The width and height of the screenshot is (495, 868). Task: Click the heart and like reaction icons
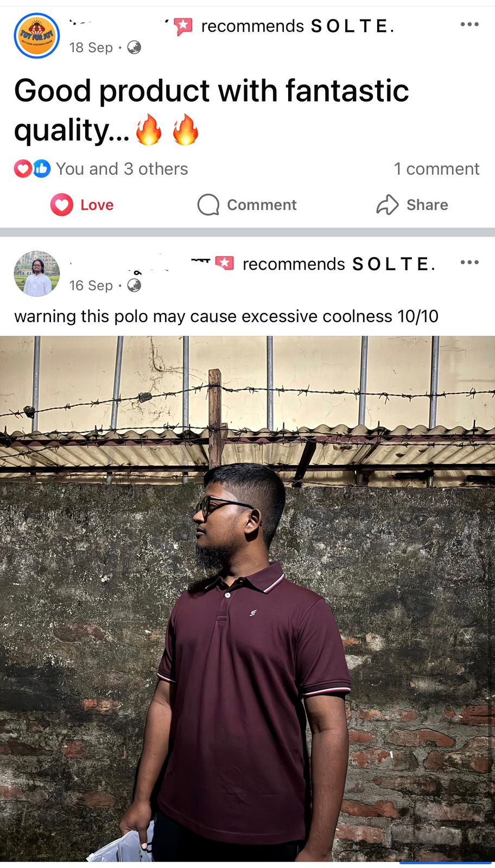(32, 169)
